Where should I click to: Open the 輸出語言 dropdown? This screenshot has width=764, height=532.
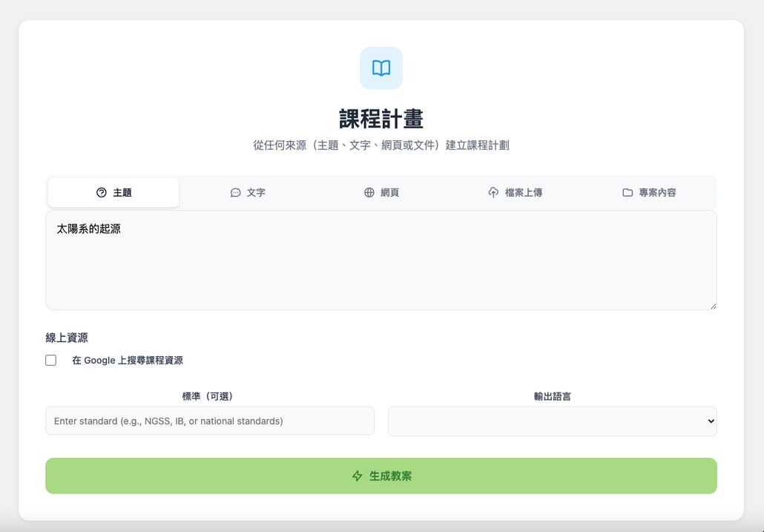(x=552, y=421)
